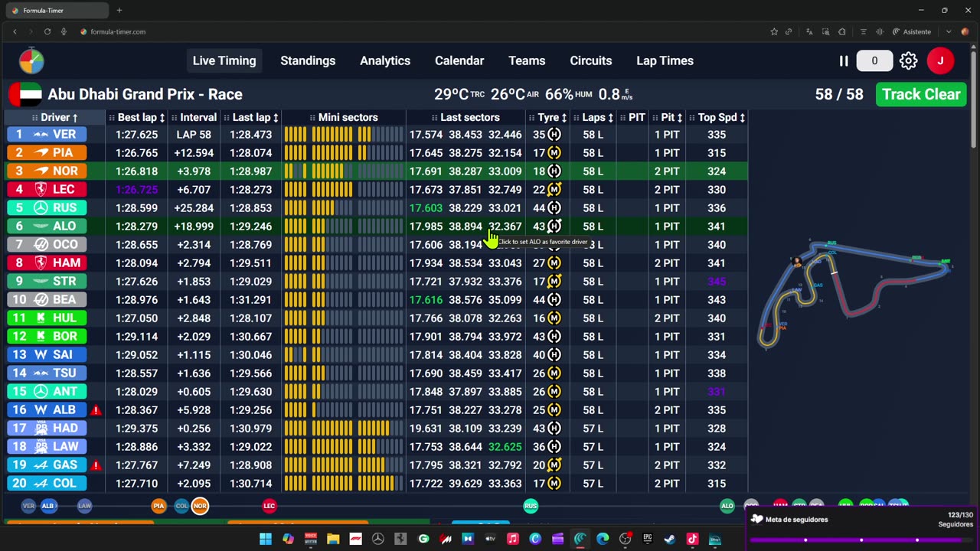Set ALO as favorite driver
The image size is (980, 551).
pyautogui.click(x=47, y=227)
